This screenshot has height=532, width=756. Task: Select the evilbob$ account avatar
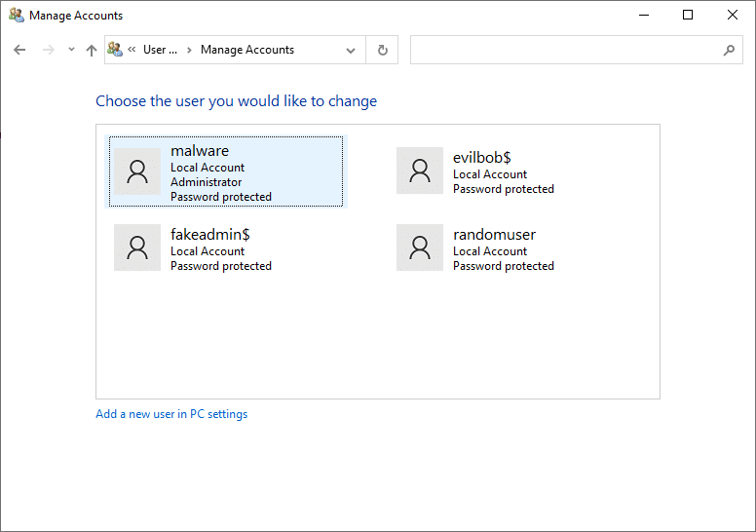pyautogui.click(x=420, y=171)
